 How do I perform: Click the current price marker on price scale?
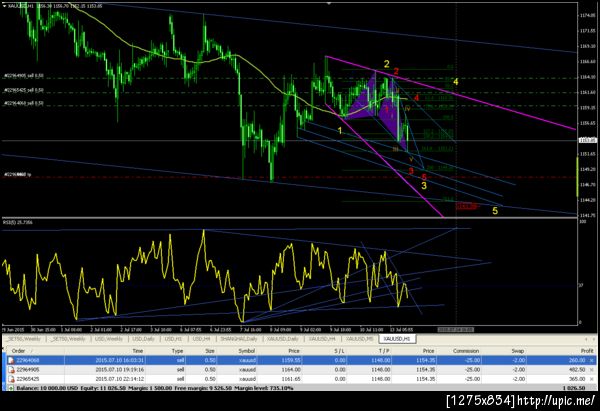(588, 140)
